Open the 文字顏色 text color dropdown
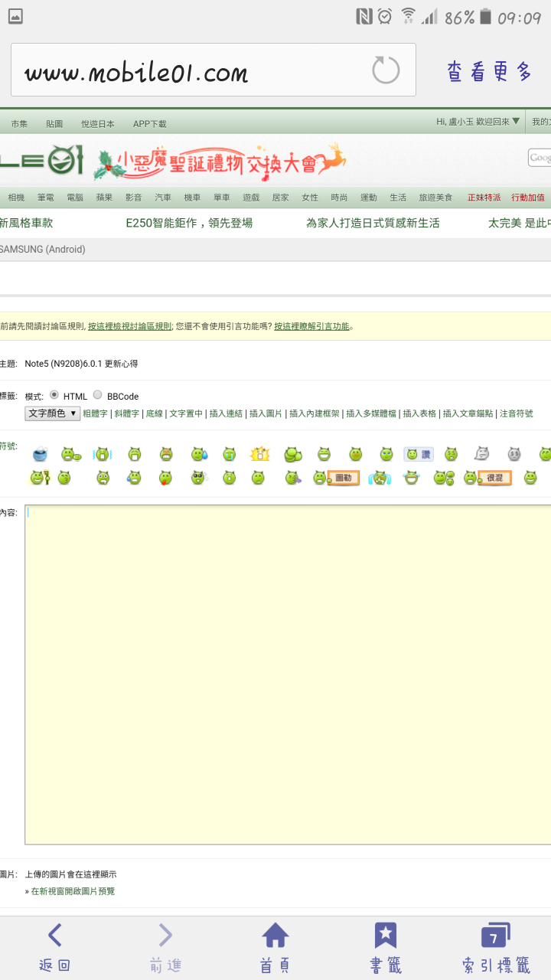This screenshot has width=551, height=980. click(53, 413)
